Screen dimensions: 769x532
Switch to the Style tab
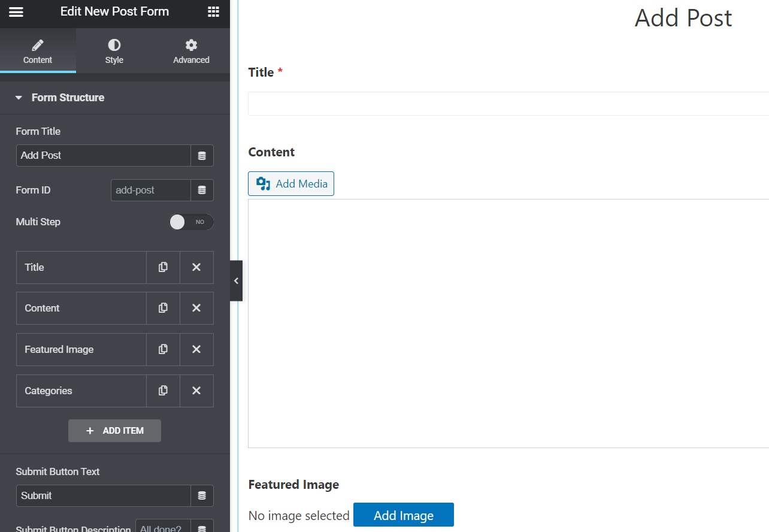click(114, 50)
